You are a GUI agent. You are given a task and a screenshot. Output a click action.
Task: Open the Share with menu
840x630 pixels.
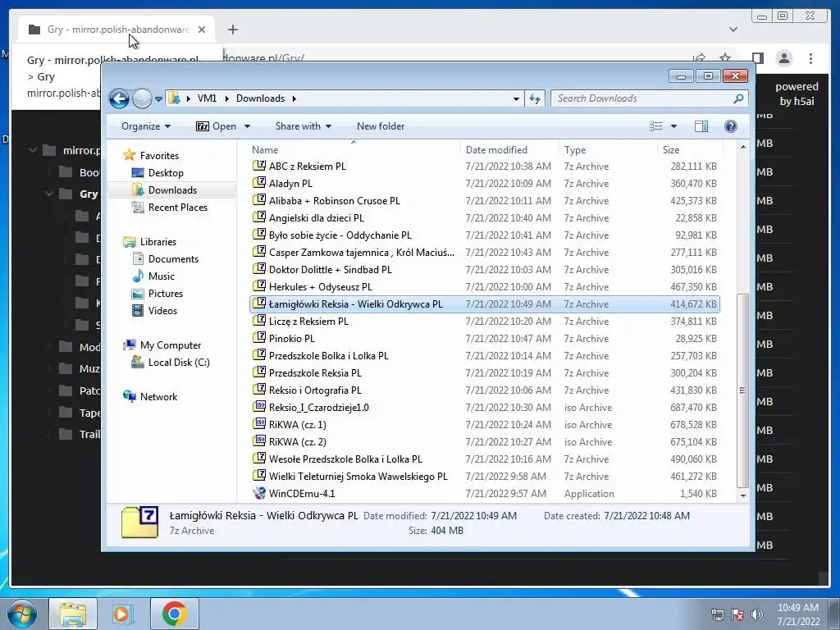point(304,126)
